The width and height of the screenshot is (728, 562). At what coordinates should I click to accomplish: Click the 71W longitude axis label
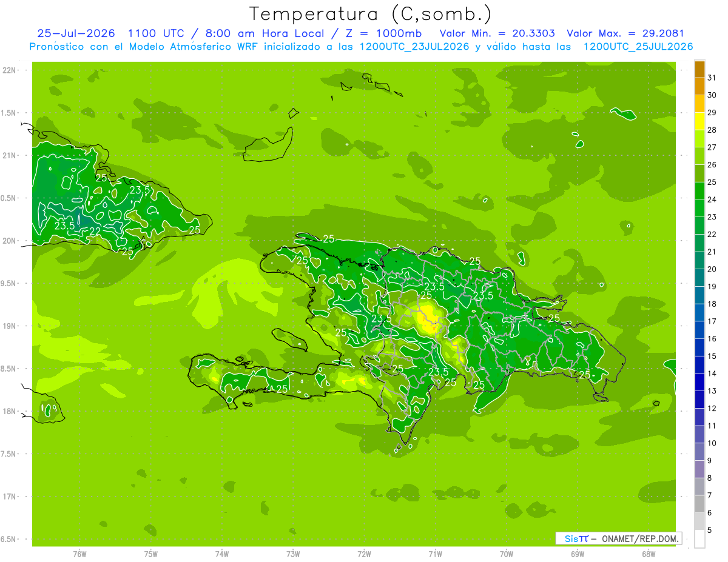point(435,554)
